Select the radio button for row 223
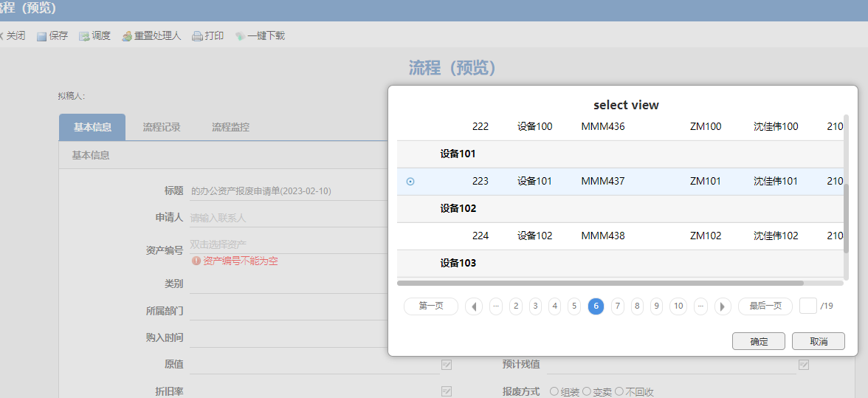The height and width of the screenshot is (398, 868). [410, 182]
